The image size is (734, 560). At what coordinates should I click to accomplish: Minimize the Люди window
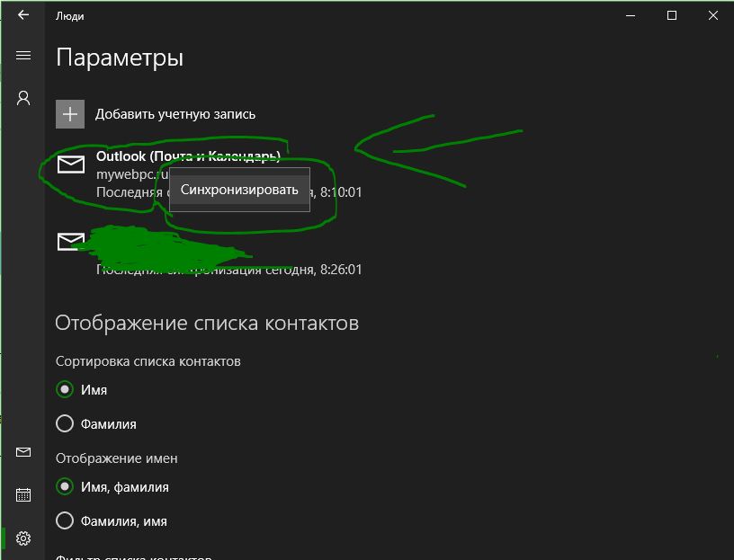[631, 15]
